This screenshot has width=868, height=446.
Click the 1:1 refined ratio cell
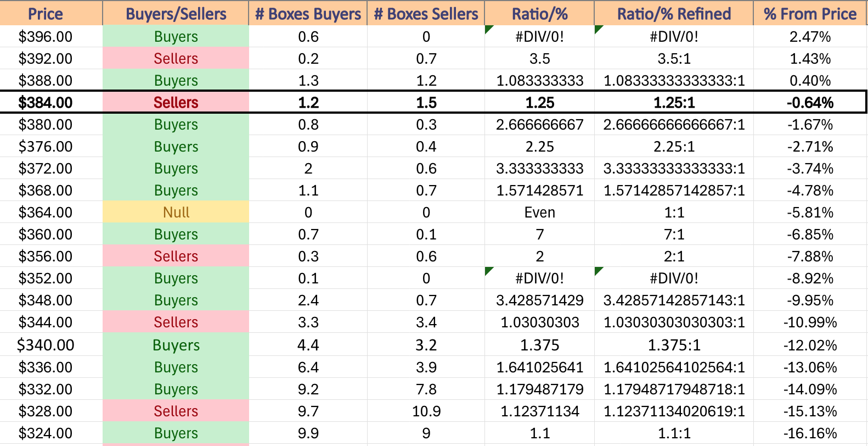click(674, 213)
